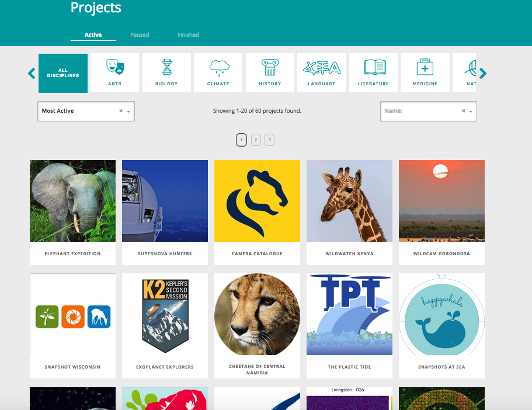Image resolution: width=532 pixels, height=410 pixels.
Task: Open the Snapshot Wisconsin icons thumbnail
Action: click(x=72, y=314)
